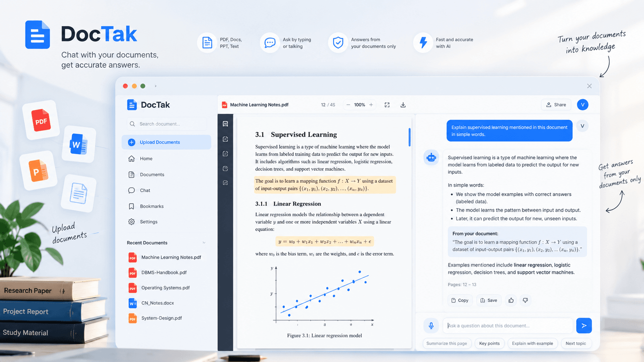The width and height of the screenshot is (644, 362).
Task: Focus the Ask a question input field
Action: 508,325
